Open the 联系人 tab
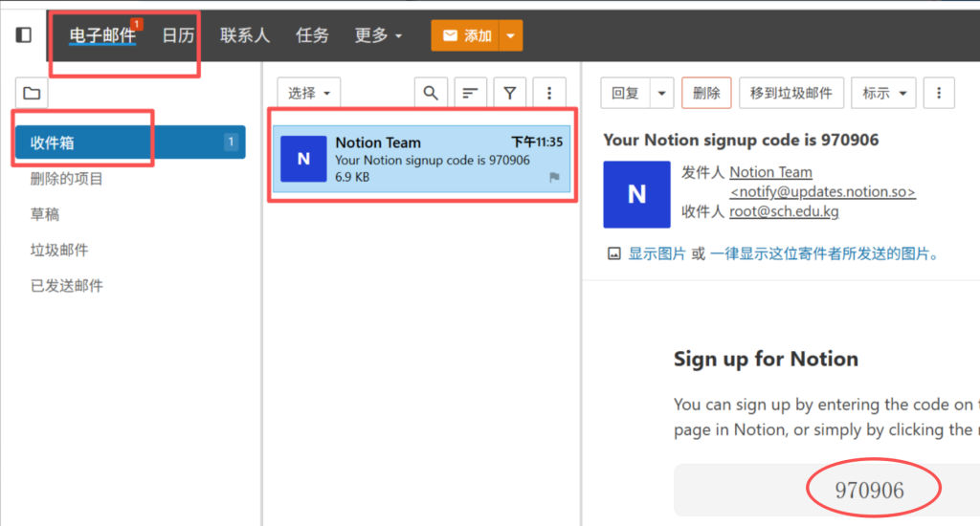Viewport: 980px width, 526px height. 245,35
